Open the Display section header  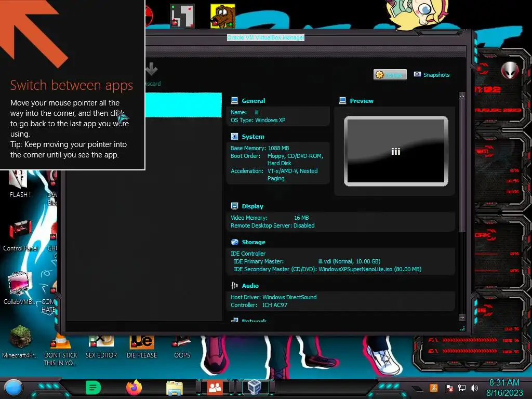point(252,206)
